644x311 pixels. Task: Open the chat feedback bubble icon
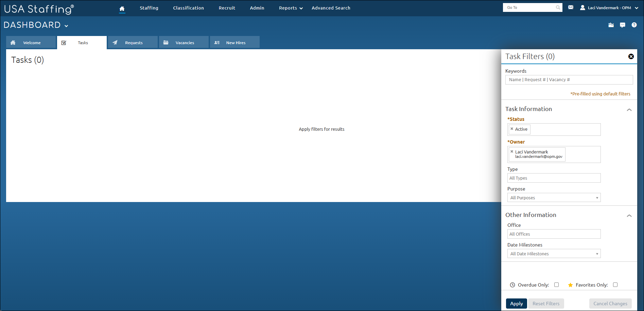click(622, 25)
